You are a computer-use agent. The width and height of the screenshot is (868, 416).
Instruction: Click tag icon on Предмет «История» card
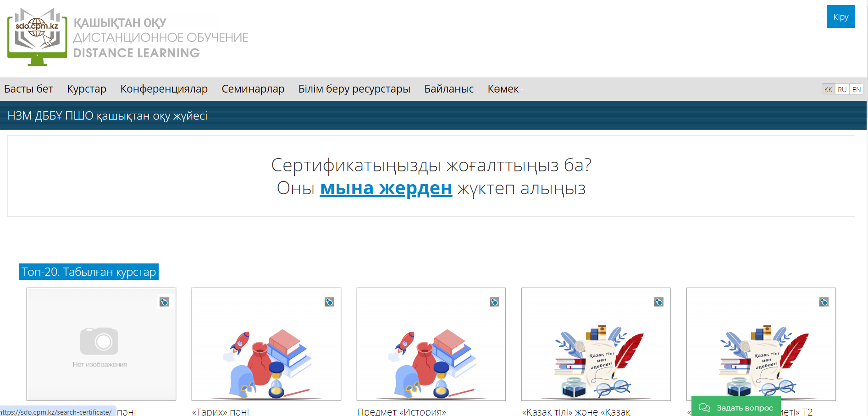494,302
